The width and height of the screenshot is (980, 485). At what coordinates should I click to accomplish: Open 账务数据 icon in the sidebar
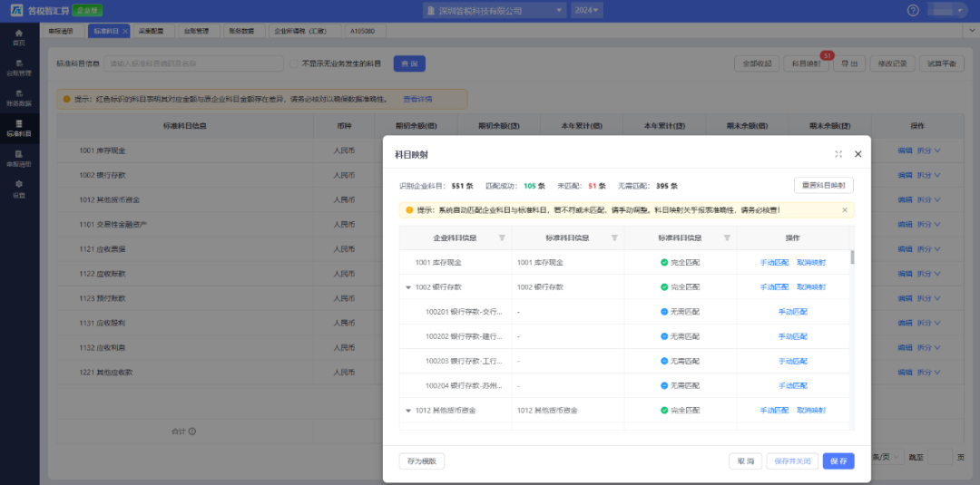[19, 93]
